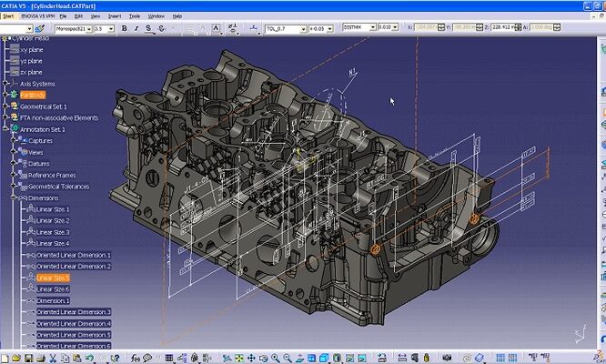The height and width of the screenshot is (364, 606).
Task: Click the Zoom In magnifier icon
Action: click(275, 358)
